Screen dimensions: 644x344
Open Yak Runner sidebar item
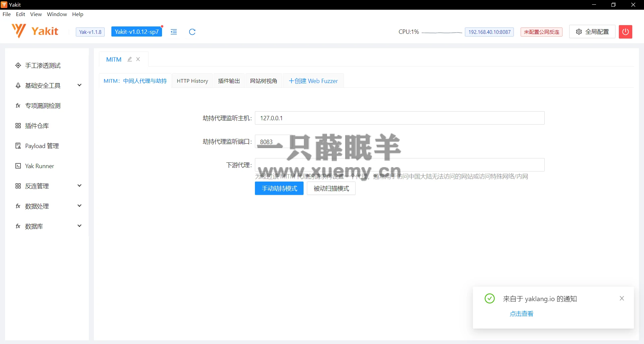(47, 166)
